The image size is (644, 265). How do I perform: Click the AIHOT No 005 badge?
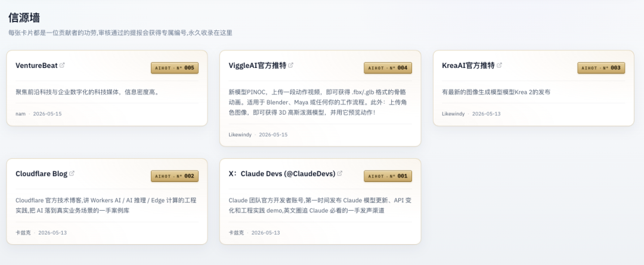point(175,68)
